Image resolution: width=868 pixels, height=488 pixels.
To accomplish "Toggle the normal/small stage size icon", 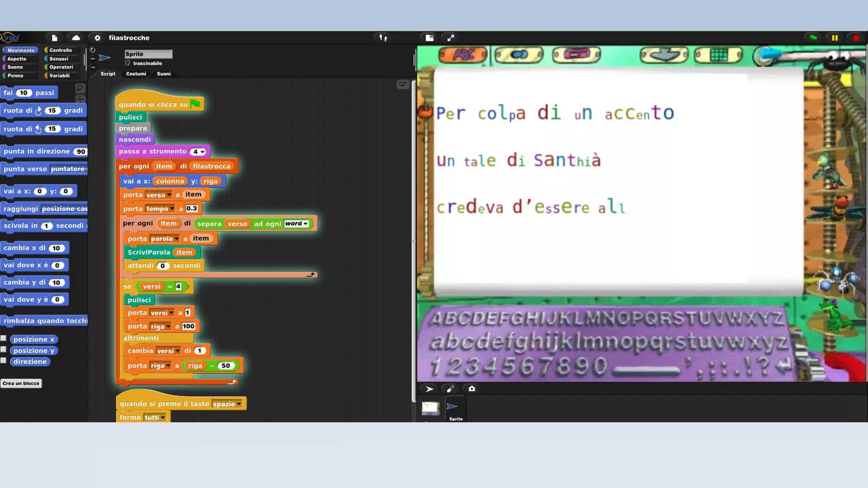I will coord(429,38).
